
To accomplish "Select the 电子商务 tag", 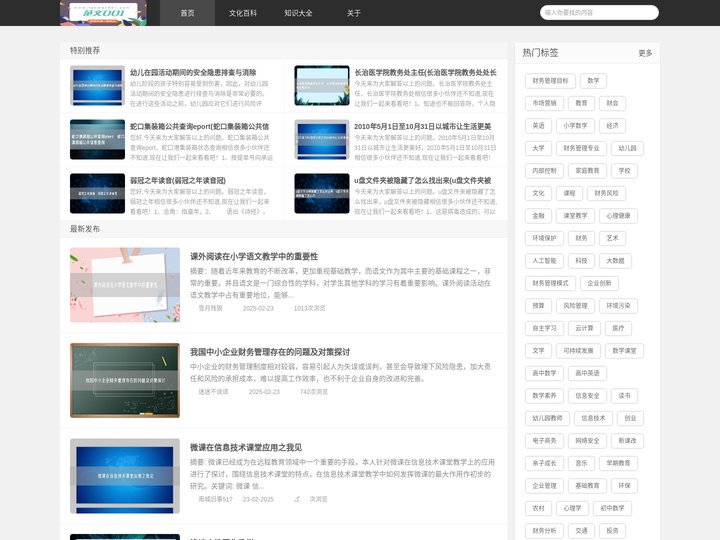I will [544, 441].
